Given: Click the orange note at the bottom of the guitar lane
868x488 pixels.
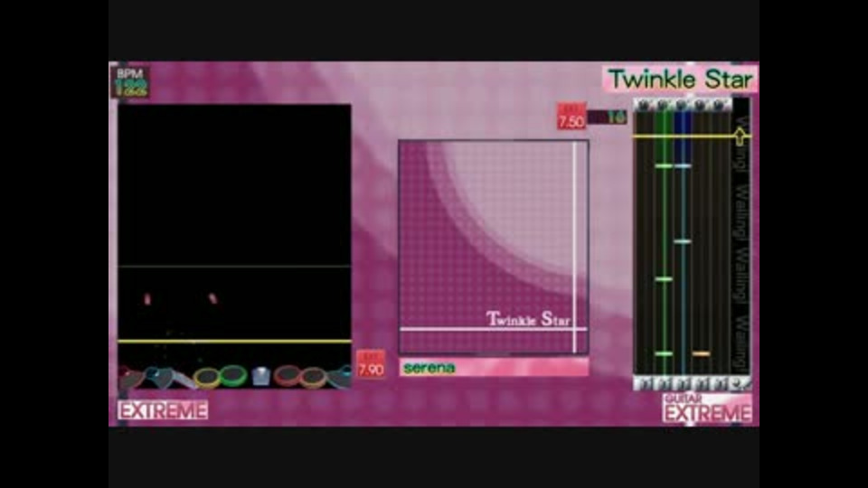Looking at the screenshot, I should (701, 353).
